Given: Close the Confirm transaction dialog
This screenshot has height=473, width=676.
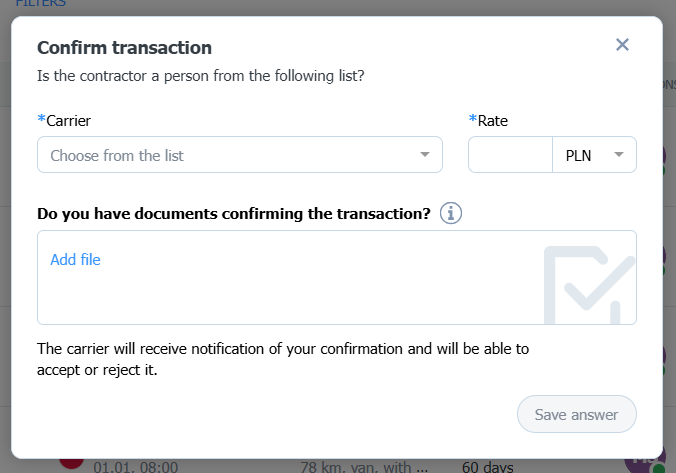Looking at the screenshot, I should [x=622, y=44].
